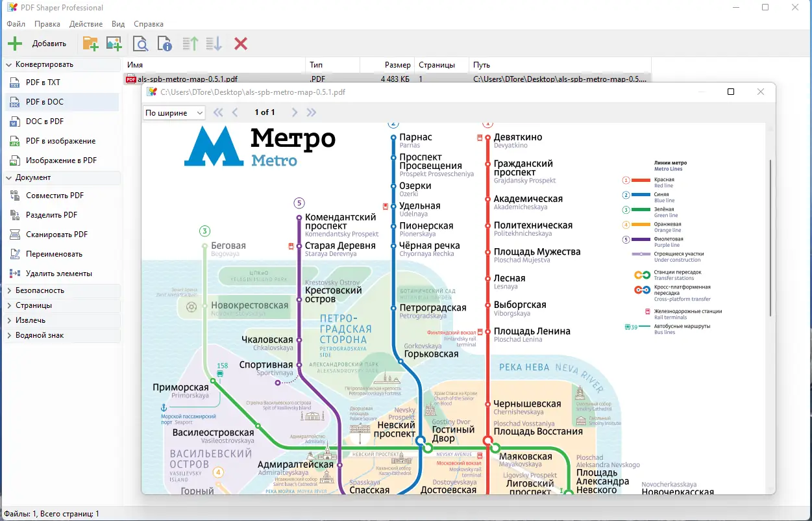
Task: Choose the Совместить PDF tool
Action: pos(62,196)
